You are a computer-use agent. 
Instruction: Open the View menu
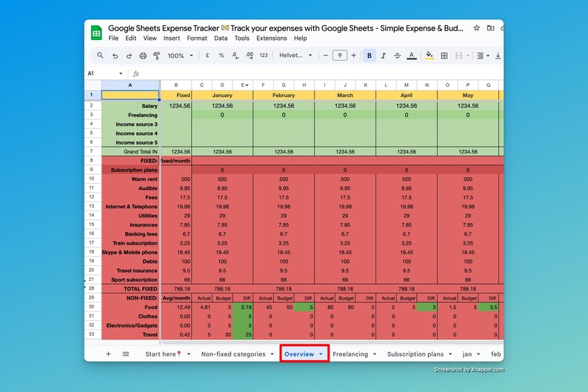point(150,39)
